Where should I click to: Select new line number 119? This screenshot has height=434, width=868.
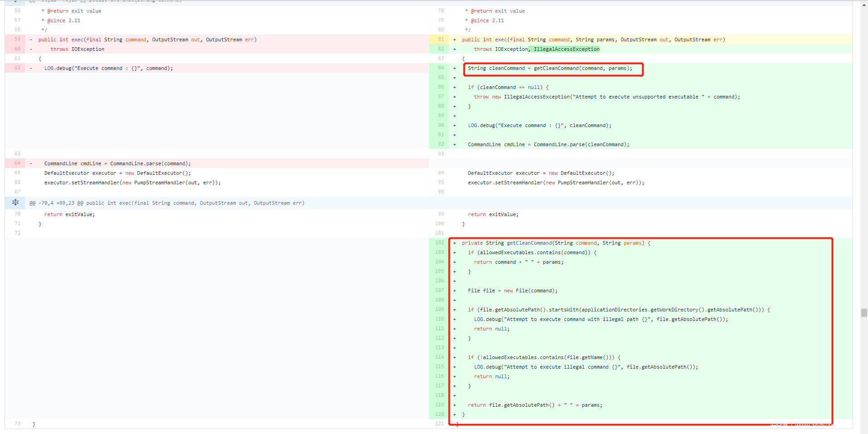(439, 405)
